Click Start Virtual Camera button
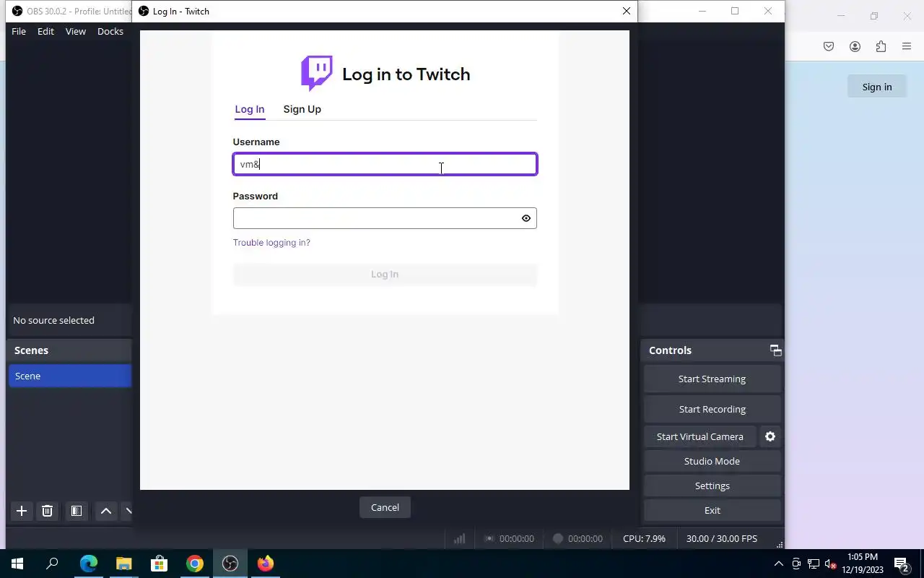 699,436
